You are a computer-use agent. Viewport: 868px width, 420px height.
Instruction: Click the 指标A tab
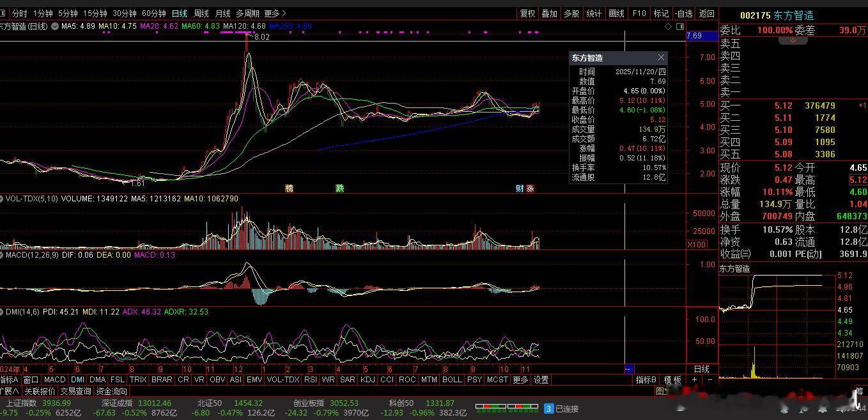(10, 379)
